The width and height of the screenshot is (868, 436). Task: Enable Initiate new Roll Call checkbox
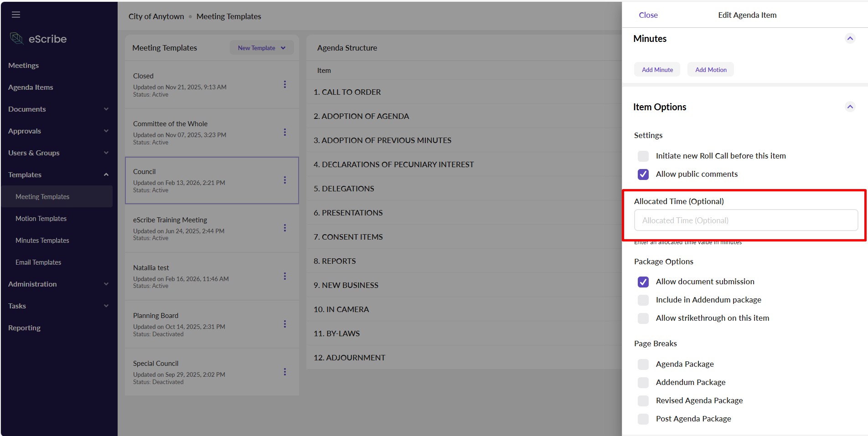tap(643, 156)
